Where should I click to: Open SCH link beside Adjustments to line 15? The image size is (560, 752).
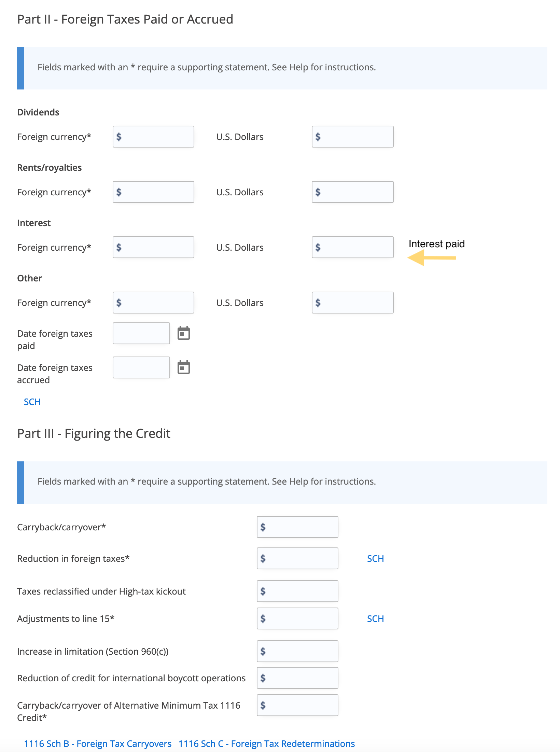tap(375, 619)
